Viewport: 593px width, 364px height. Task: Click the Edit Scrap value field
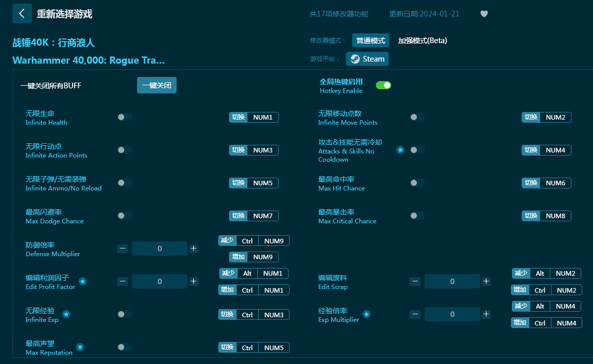[x=452, y=281]
